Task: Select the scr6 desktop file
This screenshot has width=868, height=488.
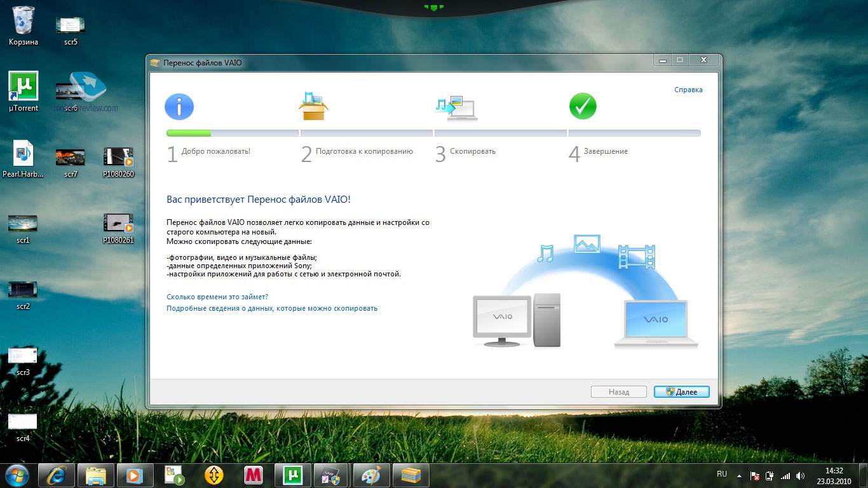Action: click(71, 95)
